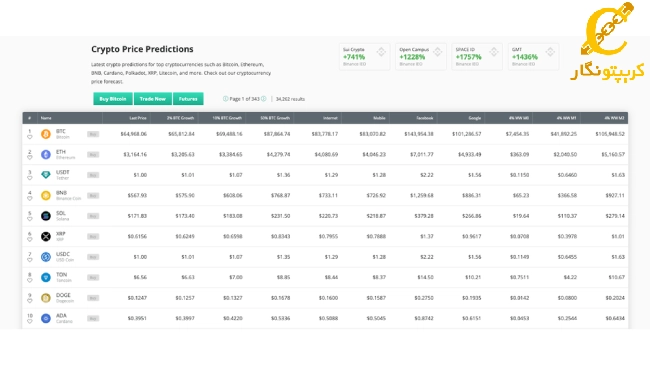Screen dimensions: 650x365
Task: Open the Open Campus +1228% card
Action: tap(421, 56)
